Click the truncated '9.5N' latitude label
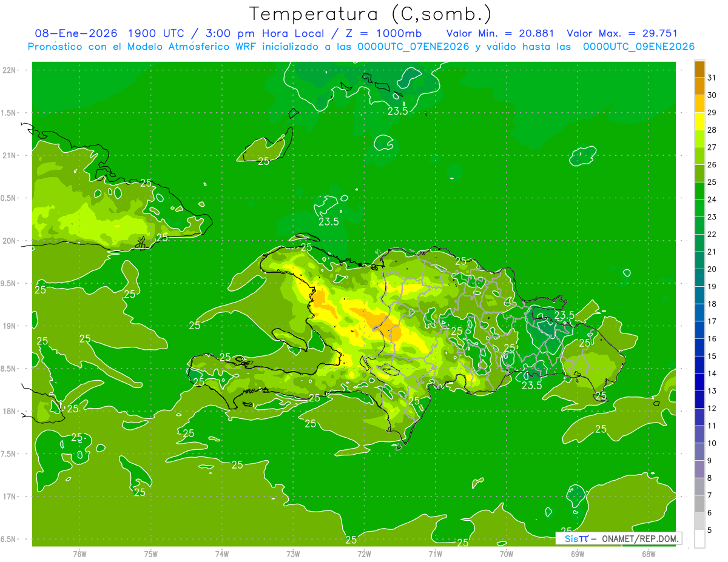 (x=9, y=283)
